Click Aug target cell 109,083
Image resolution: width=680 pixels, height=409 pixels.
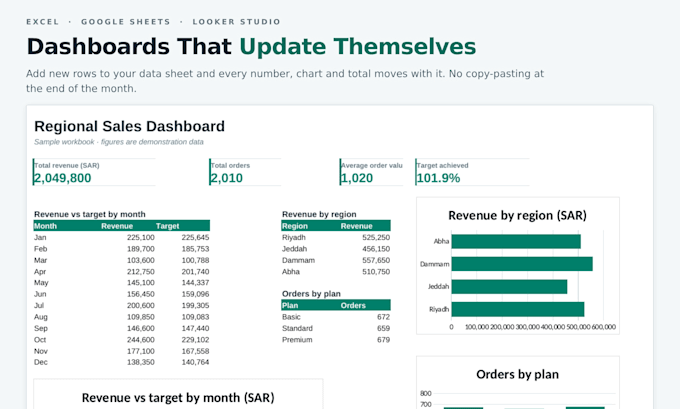[195, 317]
